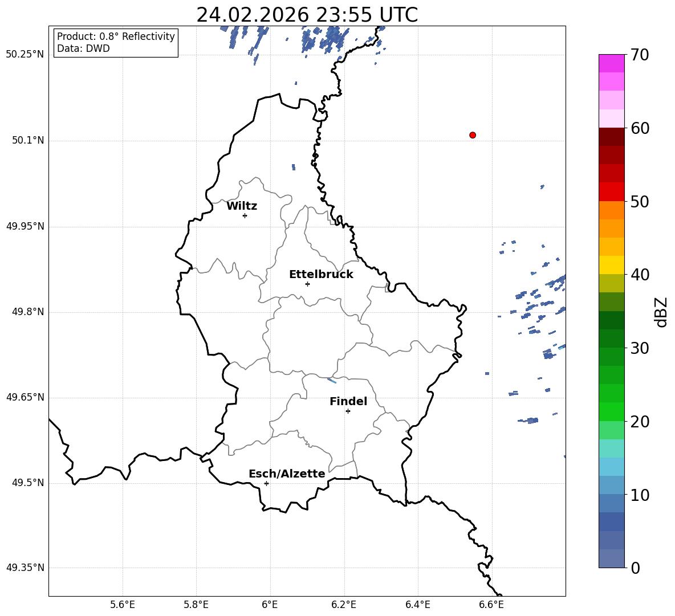The height and width of the screenshot is (616, 675).
Task: Click the 49.35°N latitude label
Action: [x=25, y=568]
